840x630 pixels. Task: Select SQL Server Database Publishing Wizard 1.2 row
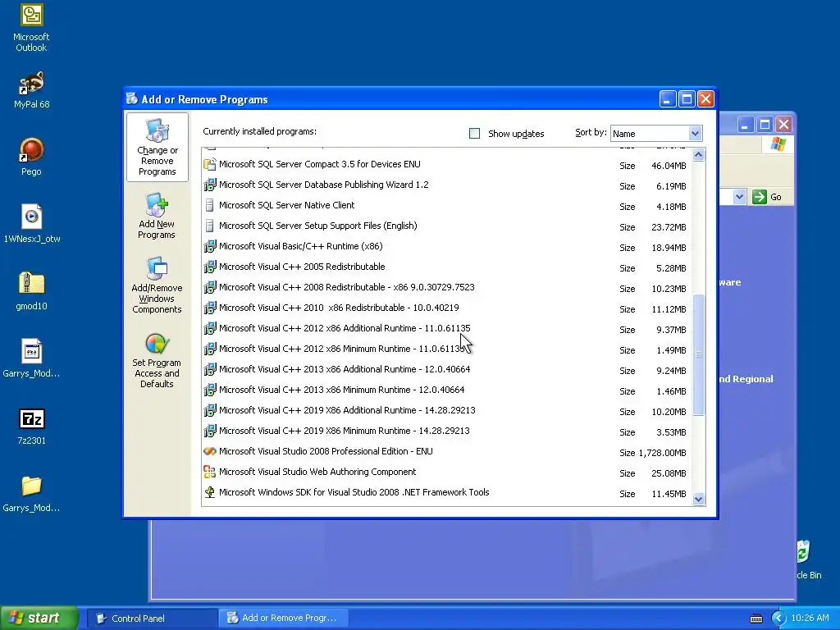click(x=447, y=185)
